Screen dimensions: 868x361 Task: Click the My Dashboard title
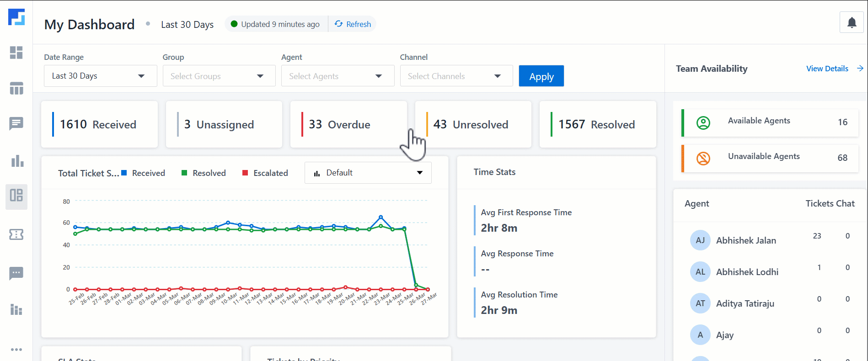[x=89, y=24]
